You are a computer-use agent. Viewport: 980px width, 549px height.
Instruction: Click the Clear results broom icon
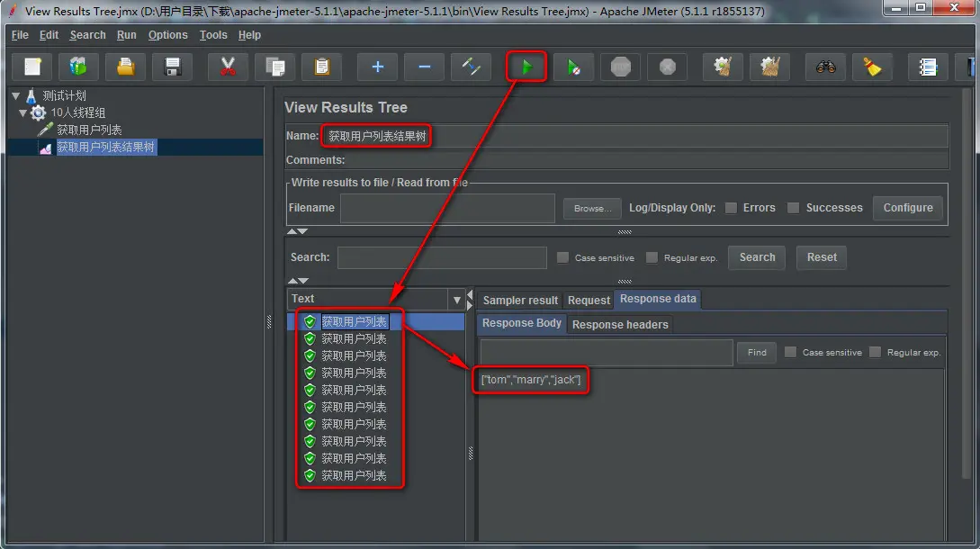(724, 67)
